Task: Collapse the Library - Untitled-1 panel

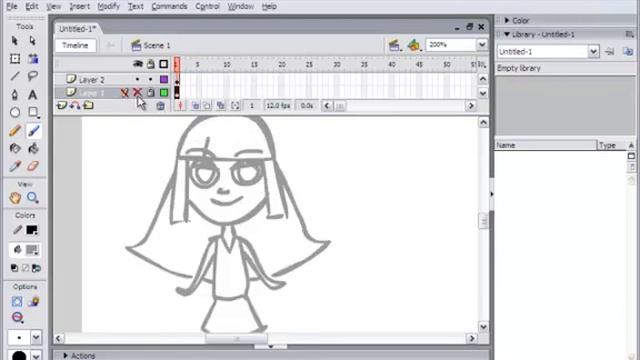Action: (x=507, y=34)
